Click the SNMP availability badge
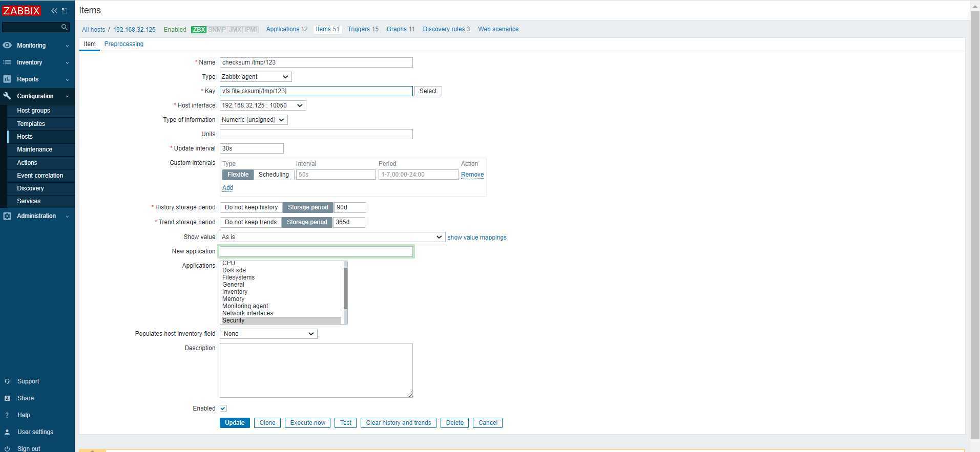The width and height of the screenshot is (980, 452). [x=217, y=30]
